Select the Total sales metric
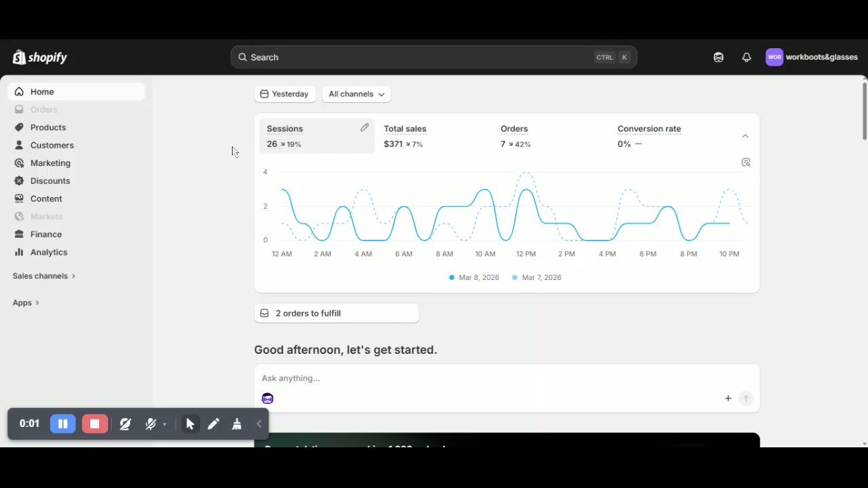The height and width of the screenshot is (488, 868). click(x=434, y=136)
